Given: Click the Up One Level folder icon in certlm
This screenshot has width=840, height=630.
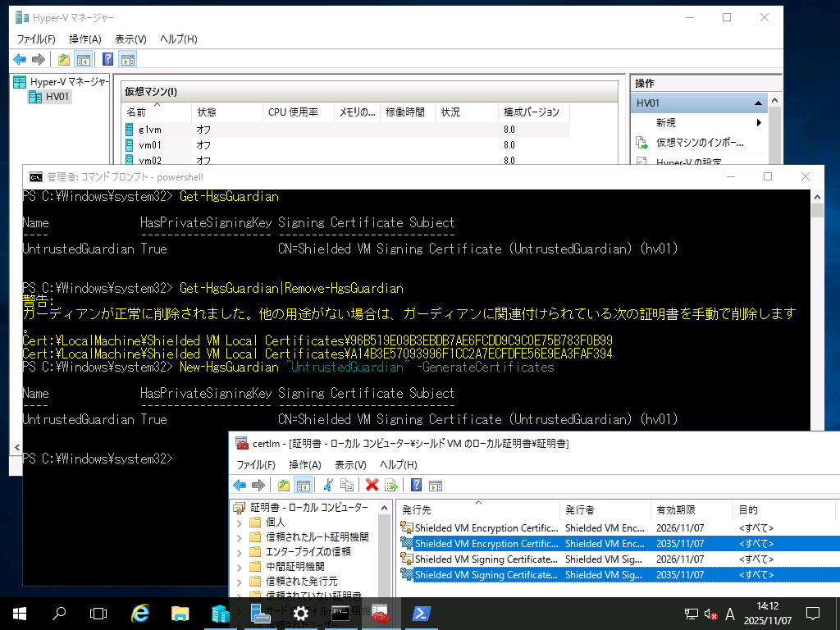Looking at the screenshot, I should click(283, 484).
